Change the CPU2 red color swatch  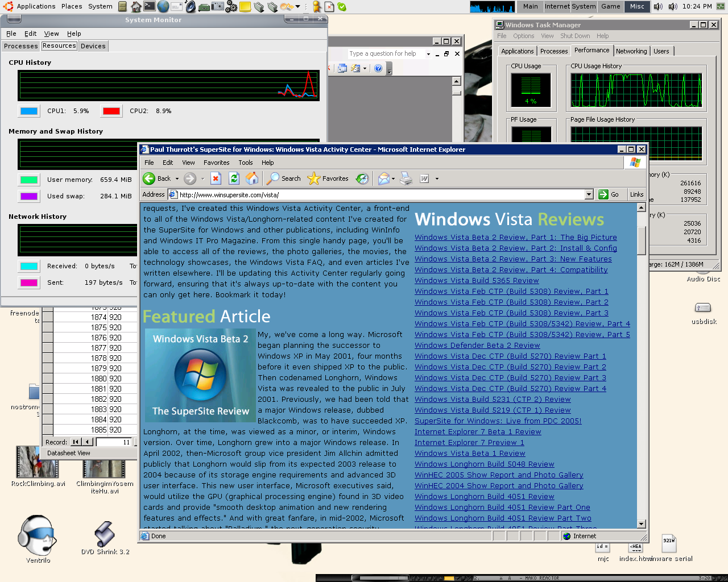click(111, 111)
